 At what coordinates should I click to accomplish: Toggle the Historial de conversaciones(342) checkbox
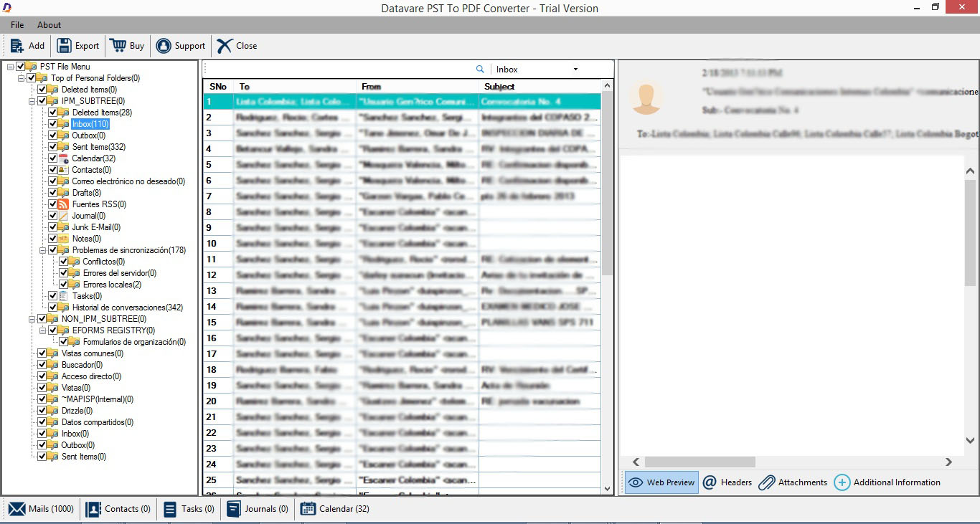52,308
